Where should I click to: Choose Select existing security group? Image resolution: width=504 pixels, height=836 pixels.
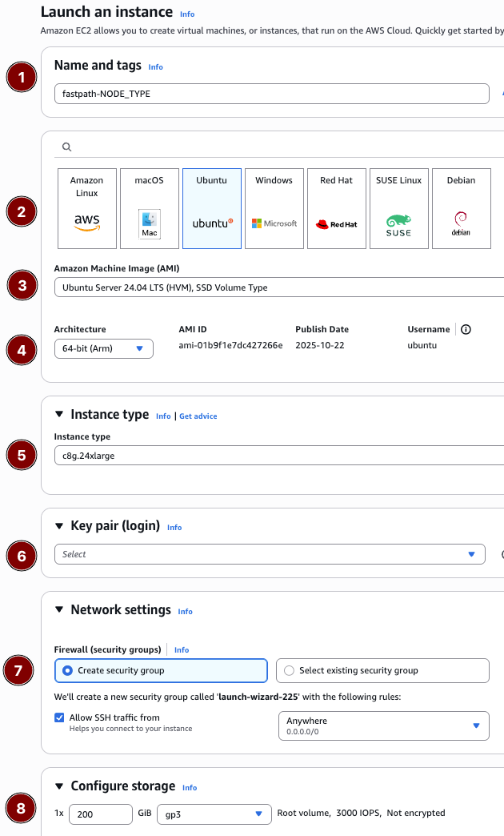(288, 670)
